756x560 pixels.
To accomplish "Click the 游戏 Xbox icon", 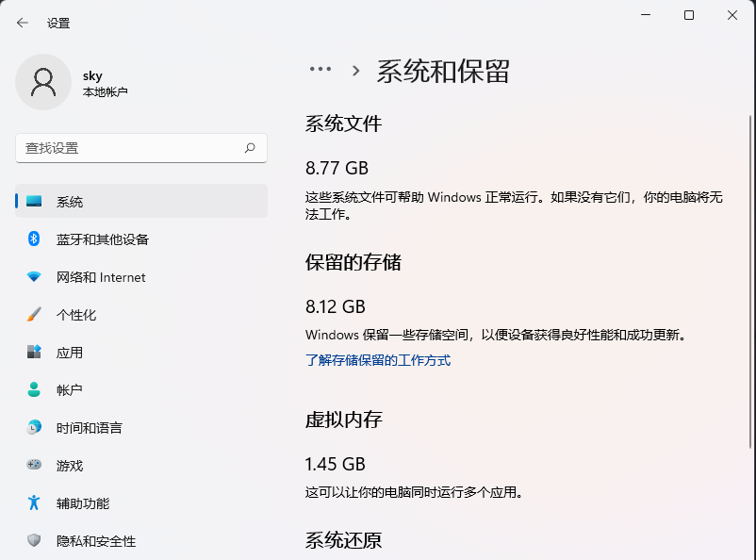I will (32, 466).
